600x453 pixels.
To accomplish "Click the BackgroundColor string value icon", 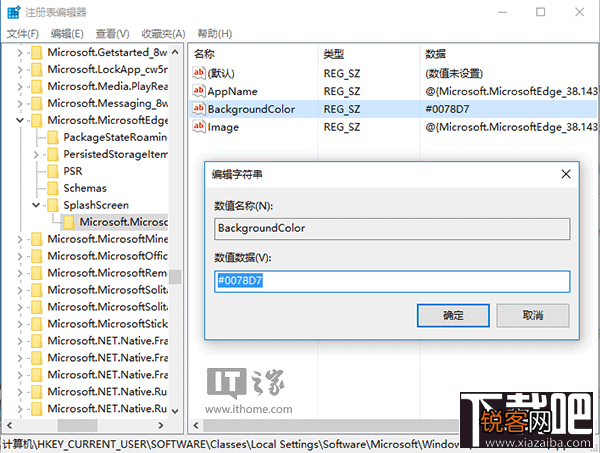I will pyautogui.click(x=199, y=109).
